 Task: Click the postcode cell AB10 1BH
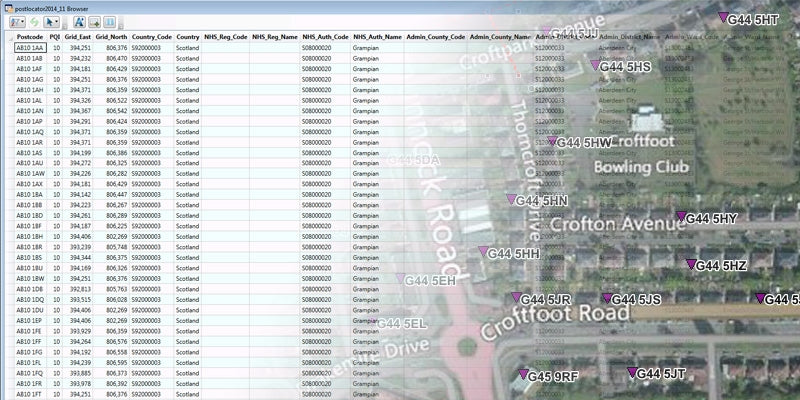[x=30, y=236]
